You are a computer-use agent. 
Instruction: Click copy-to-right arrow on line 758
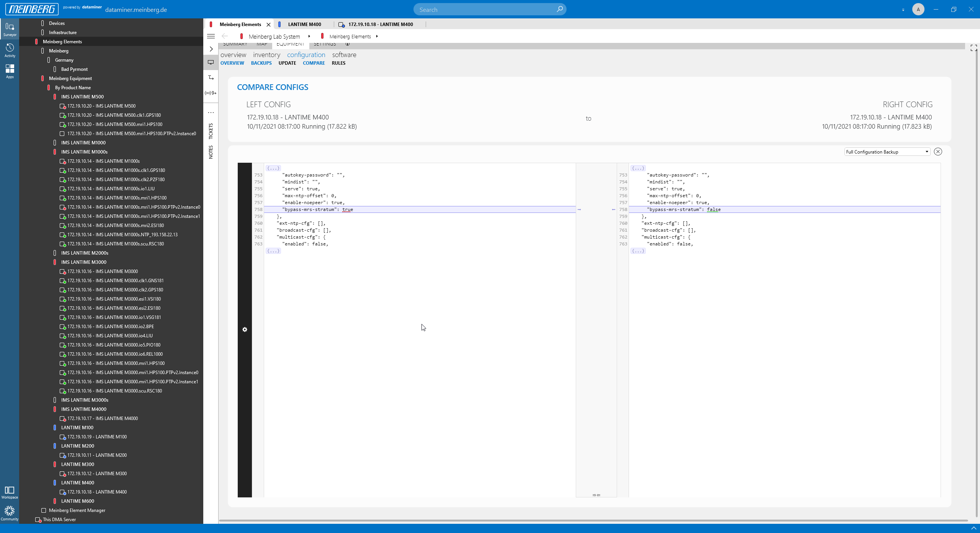(579, 209)
